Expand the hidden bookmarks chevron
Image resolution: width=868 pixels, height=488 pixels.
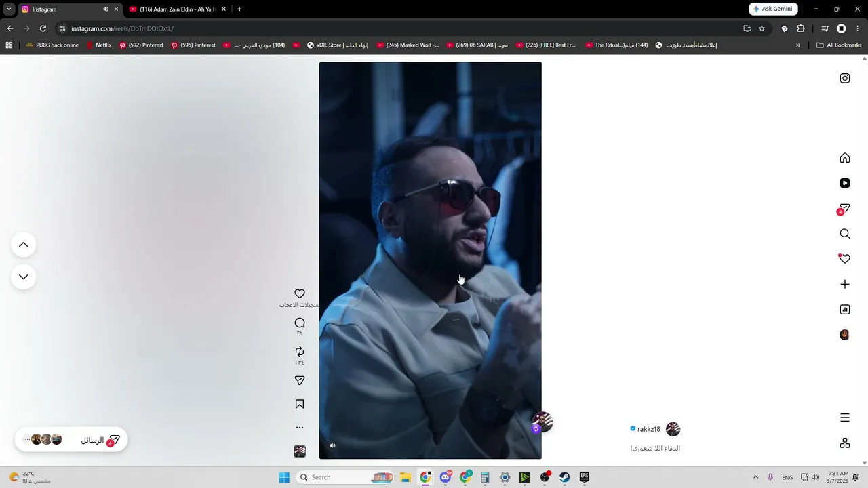coord(798,45)
